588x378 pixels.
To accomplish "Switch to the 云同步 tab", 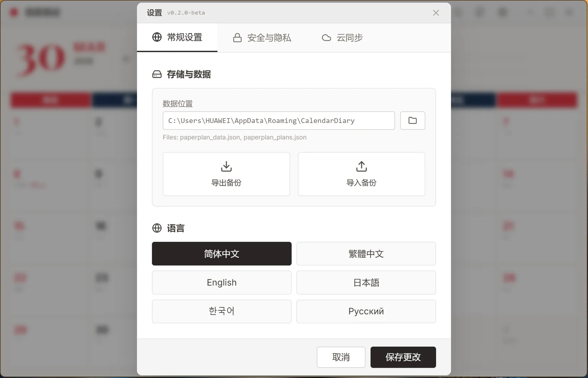I will coord(342,38).
